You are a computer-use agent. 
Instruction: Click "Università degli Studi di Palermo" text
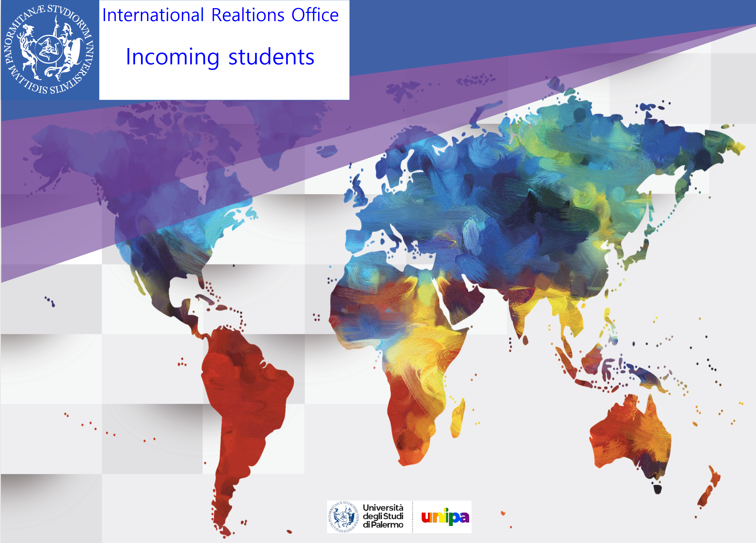tap(383, 516)
